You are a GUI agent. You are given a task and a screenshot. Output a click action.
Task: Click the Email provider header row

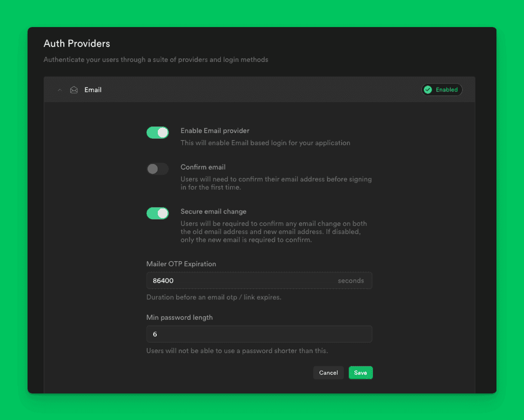(x=255, y=89)
